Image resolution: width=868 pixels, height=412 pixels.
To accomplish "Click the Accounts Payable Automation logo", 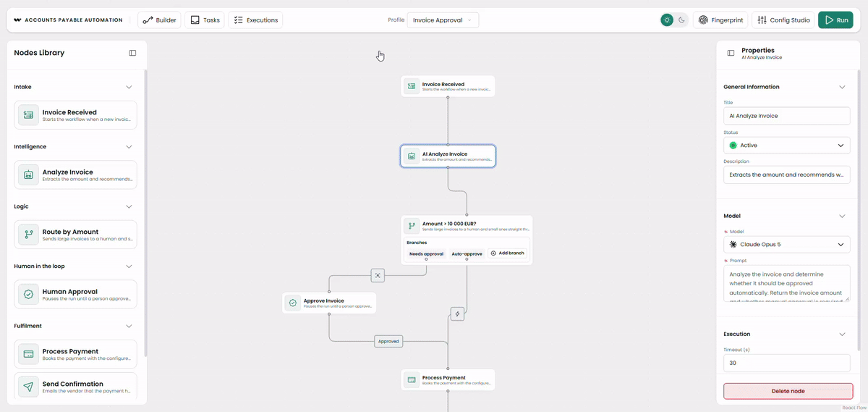I will [17, 20].
